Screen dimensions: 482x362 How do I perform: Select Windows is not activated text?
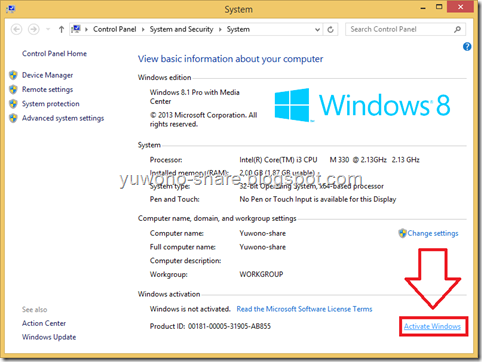[190, 309]
